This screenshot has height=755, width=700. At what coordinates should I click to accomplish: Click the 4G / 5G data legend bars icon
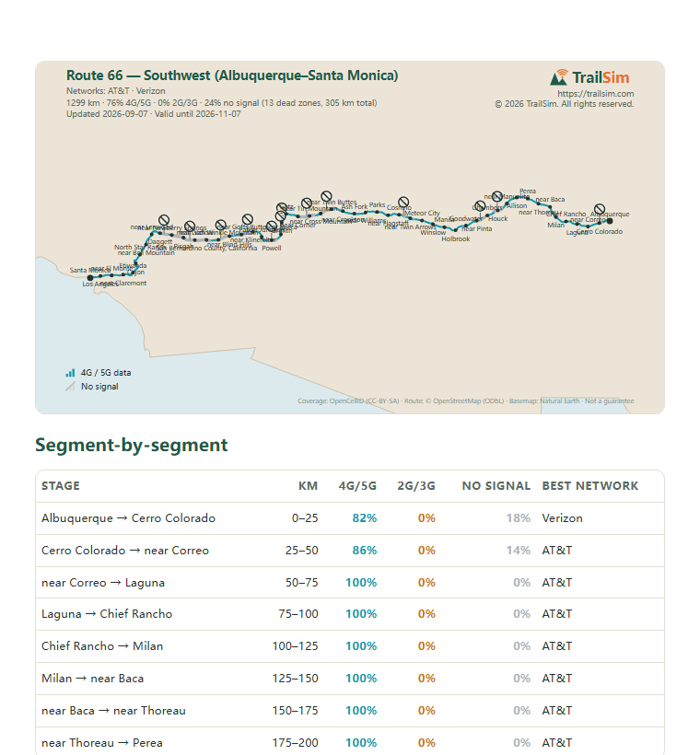[70, 373]
